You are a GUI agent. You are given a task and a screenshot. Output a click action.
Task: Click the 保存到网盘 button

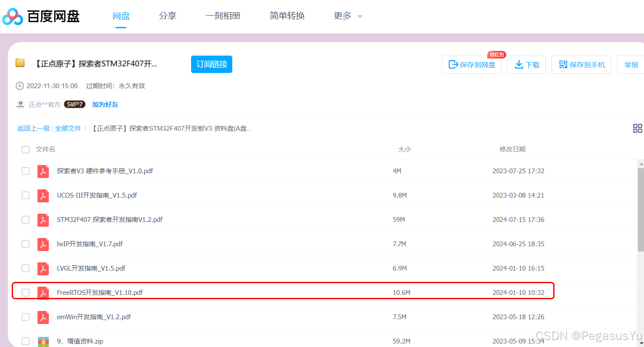(x=472, y=65)
